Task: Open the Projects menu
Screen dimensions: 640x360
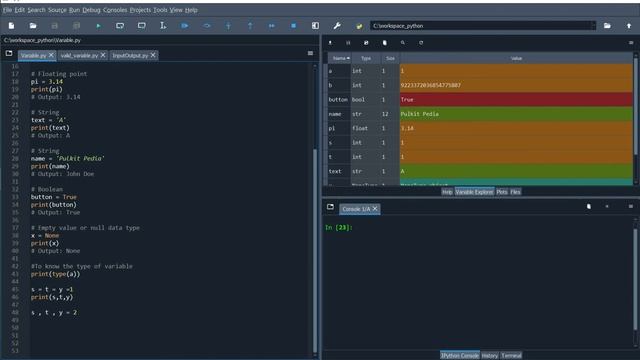Action: point(140,10)
